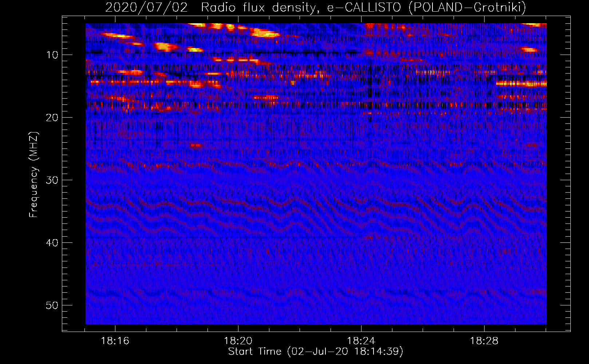Click the 'Start Time (02-Jul-20 18:14:39)' x-axis label

pos(316,352)
